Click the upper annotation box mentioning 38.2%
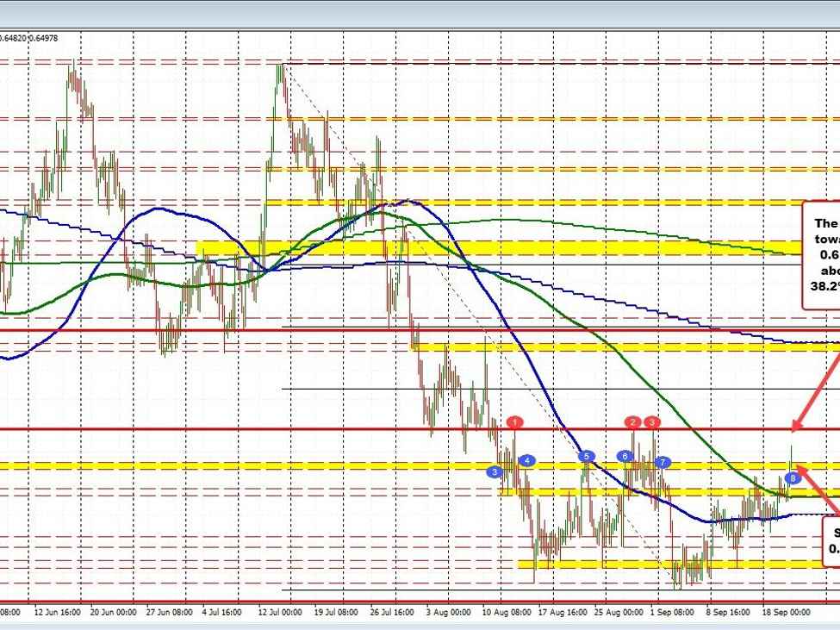840x630 pixels. coord(821,255)
